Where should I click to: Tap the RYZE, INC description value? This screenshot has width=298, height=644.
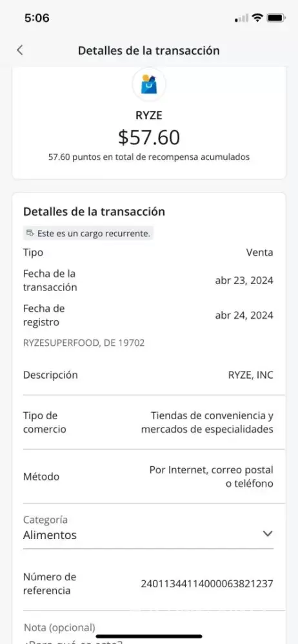251,375
